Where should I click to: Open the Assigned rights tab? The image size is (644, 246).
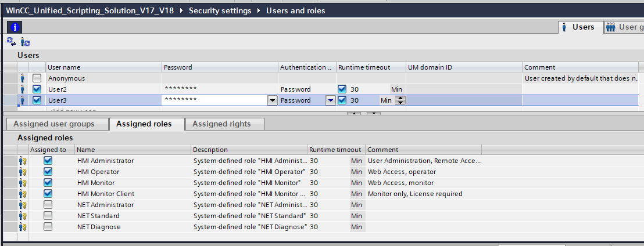click(x=221, y=124)
